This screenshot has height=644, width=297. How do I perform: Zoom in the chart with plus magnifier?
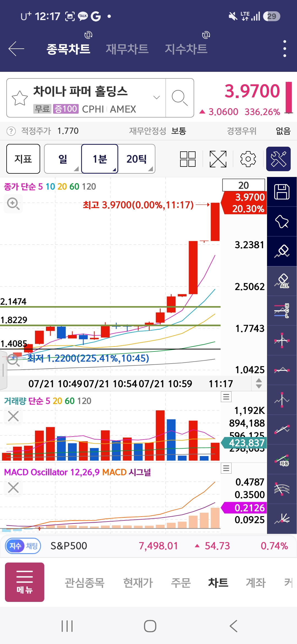(x=13, y=204)
